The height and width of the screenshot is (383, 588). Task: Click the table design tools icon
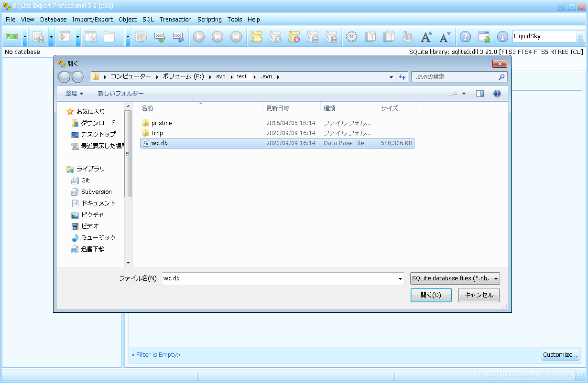click(91, 37)
